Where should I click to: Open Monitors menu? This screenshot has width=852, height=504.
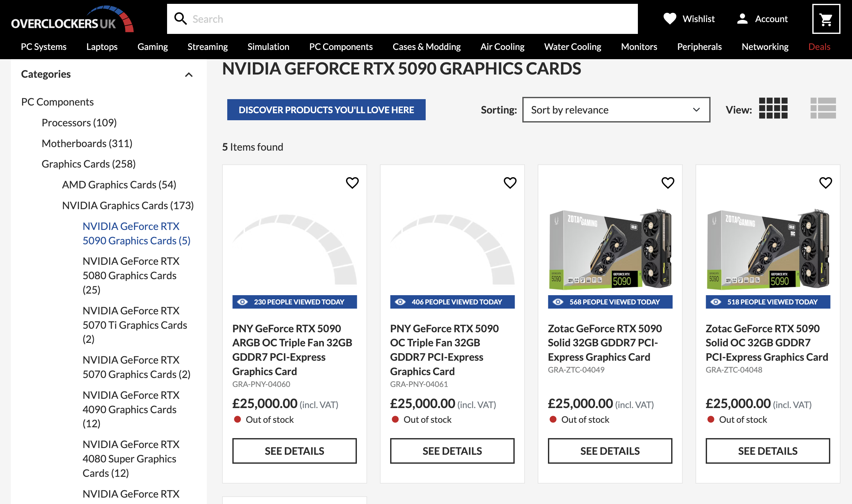(x=639, y=46)
